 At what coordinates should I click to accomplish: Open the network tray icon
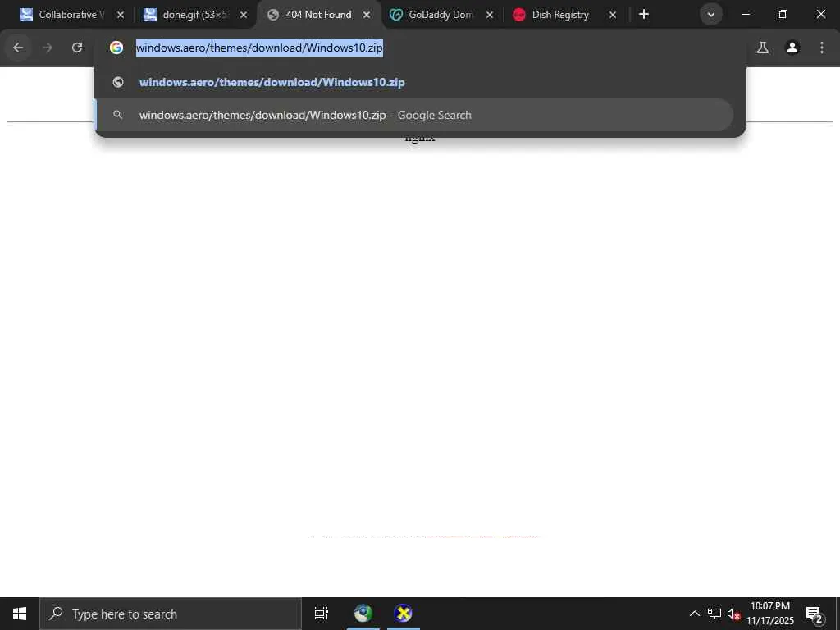(714, 614)
